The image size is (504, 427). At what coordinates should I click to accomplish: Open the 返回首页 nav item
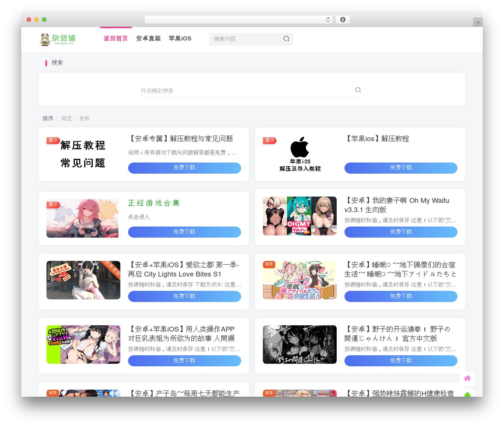(116, 39)
